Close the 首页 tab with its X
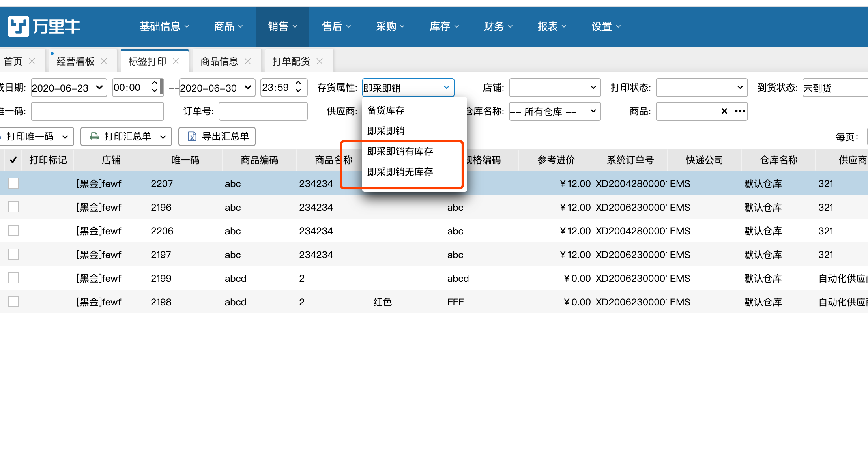Image resolution: width=868 pixels, height=453 pixels. (32, 61)
